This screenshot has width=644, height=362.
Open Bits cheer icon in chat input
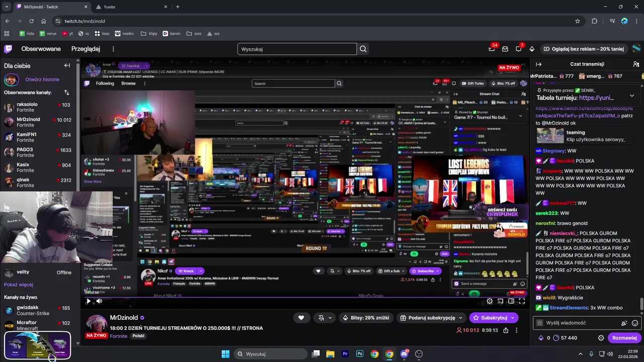pyautogui.click(x=624, y=323)
